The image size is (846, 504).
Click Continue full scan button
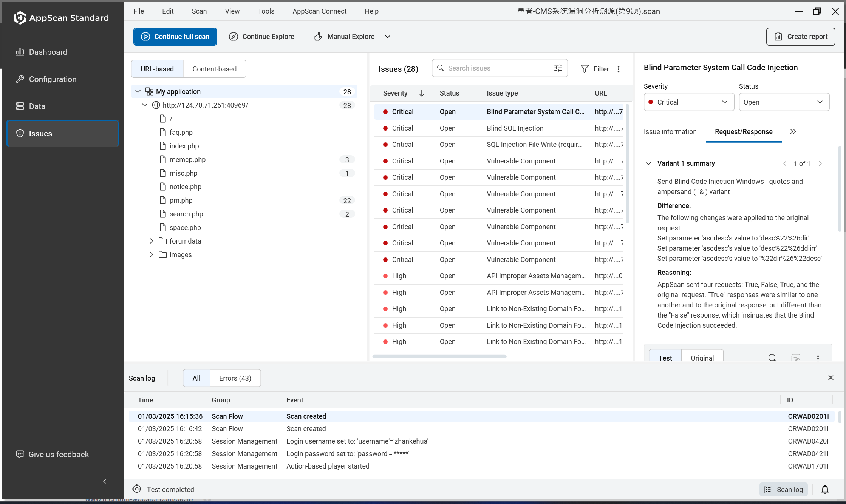(175, 37)
